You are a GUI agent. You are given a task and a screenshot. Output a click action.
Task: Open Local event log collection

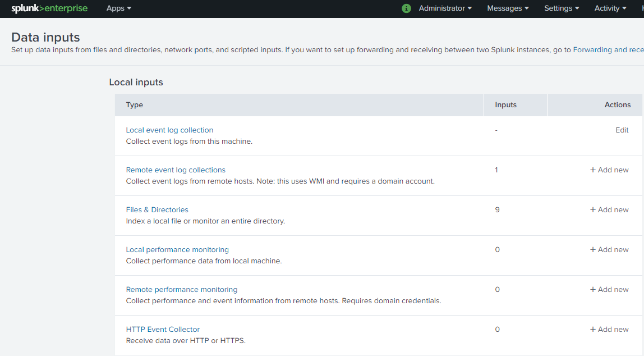169,130
